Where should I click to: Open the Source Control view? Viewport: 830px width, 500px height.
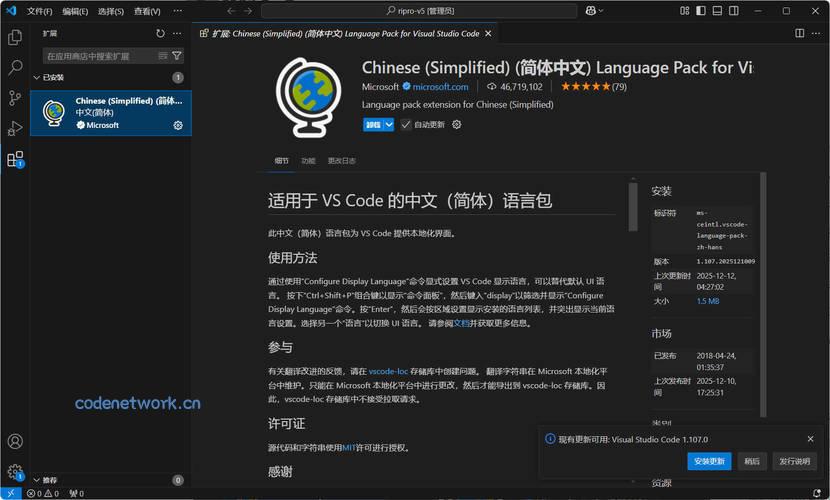coord(15,98)
